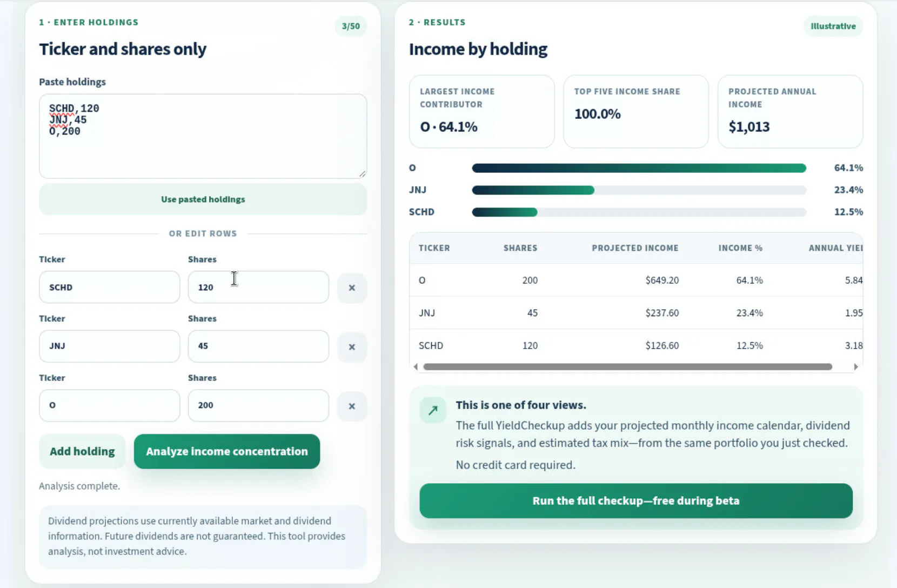Viewport: 897px width, 588px height.
Task: Remove the SCHD holding row
Action: click(x=352, y=288)
